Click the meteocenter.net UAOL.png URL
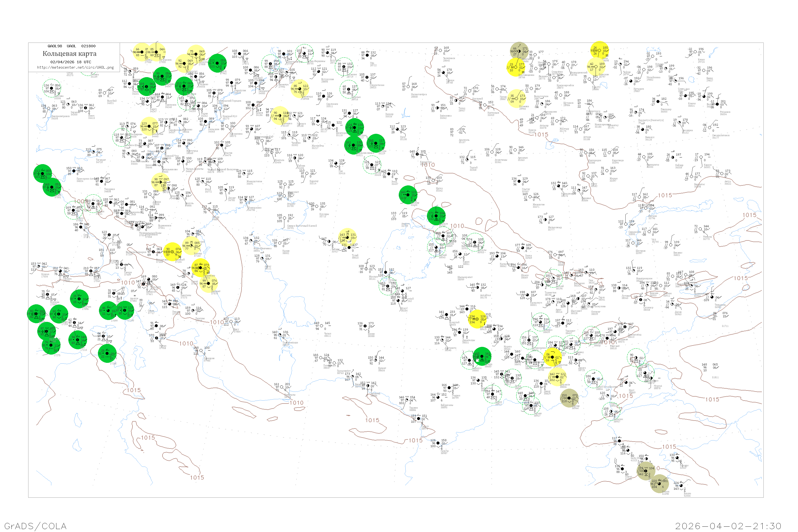This screenshot has width=798, height=532. click(x=75, y=67)
